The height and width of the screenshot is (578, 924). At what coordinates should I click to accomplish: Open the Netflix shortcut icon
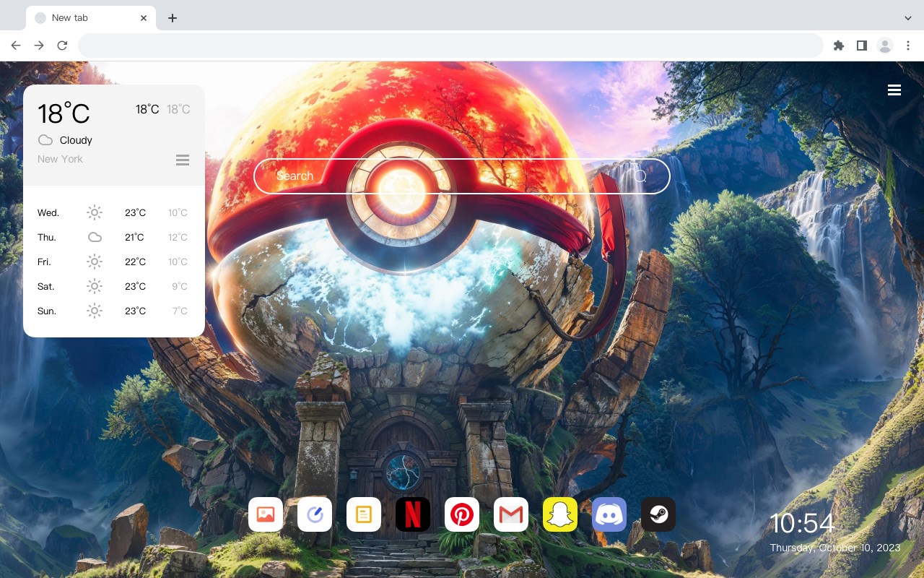point(413,514)
